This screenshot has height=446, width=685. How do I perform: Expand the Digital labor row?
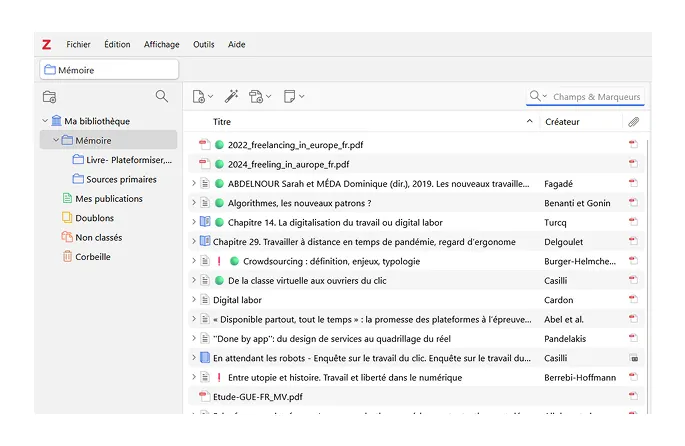click(194, 299)
